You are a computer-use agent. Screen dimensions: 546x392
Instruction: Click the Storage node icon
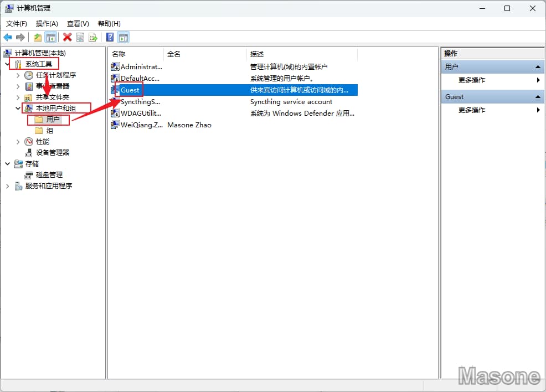pos(18,164)
